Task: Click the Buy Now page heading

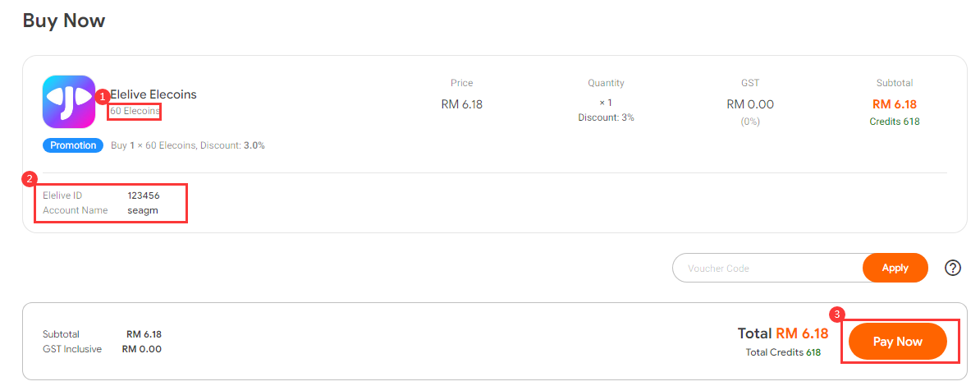Action: [64, 20]
